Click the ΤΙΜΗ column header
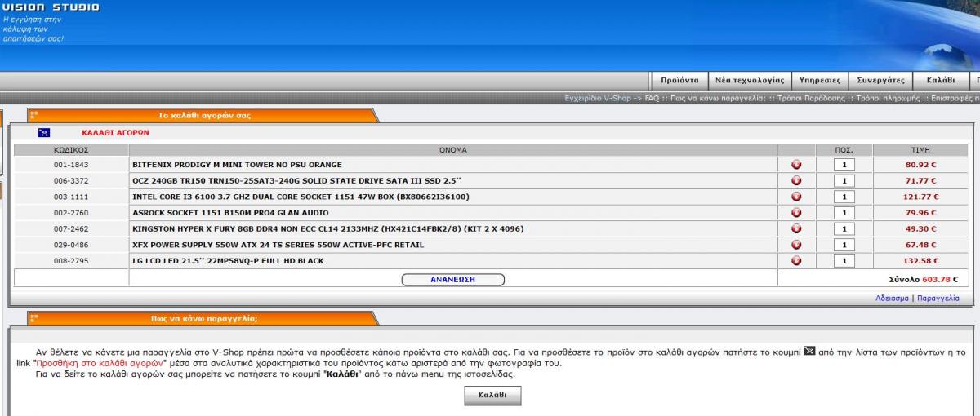This screenshot has width=980, height=416. (920, 150)
